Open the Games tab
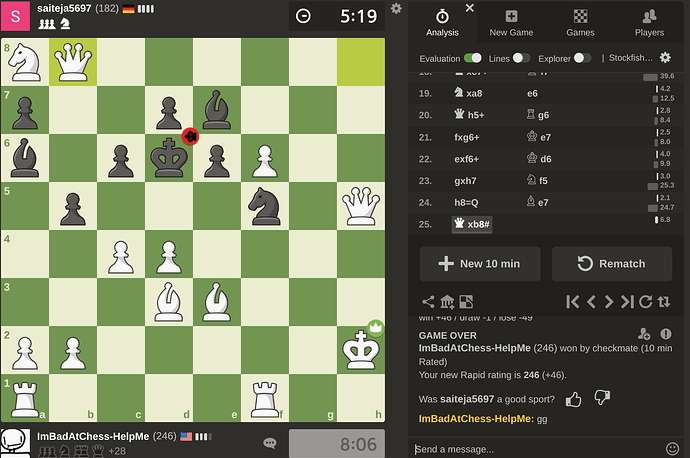The width and height of the screenshot is (690, 458). point(580,23)
